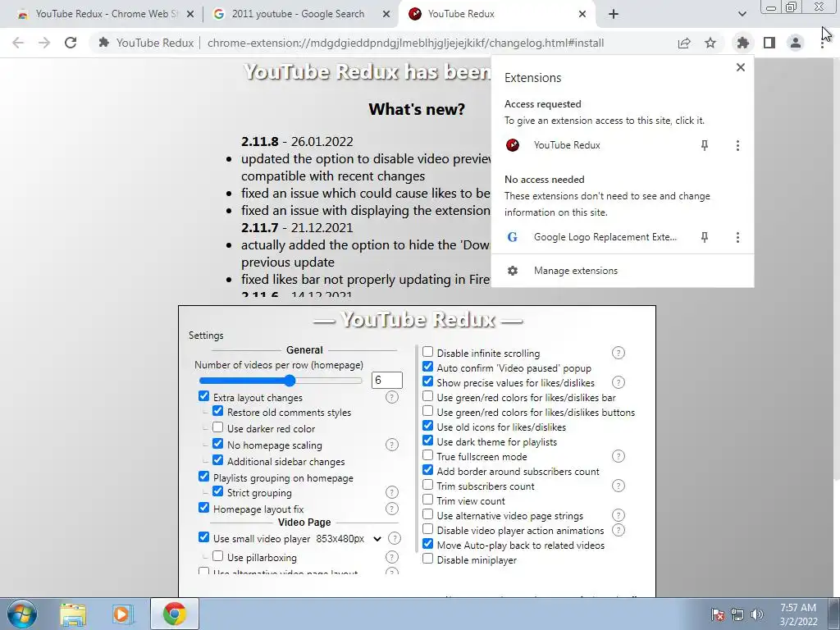
Task: Close the YouTube Redux changelog tab
Action: [582, 15]
